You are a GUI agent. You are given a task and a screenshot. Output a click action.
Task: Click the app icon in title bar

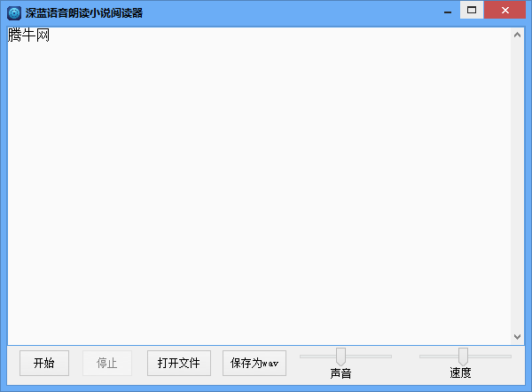click(14, 13)
